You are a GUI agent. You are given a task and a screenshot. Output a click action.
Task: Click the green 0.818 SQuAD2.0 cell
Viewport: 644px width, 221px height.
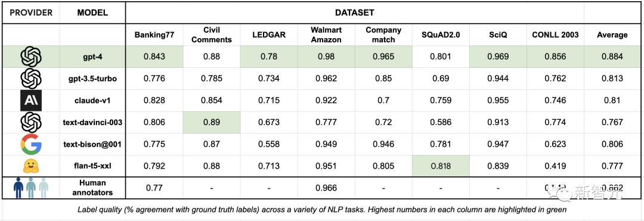441,166
